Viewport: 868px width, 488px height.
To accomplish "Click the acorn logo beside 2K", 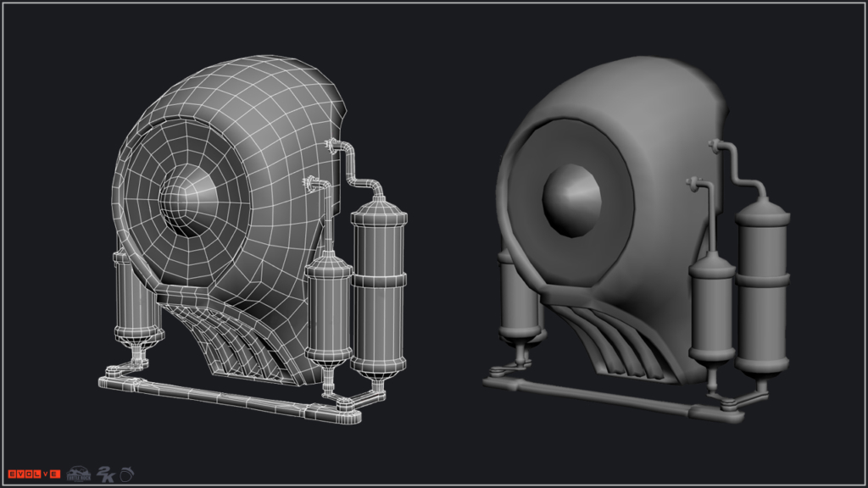I will [127, 474].
